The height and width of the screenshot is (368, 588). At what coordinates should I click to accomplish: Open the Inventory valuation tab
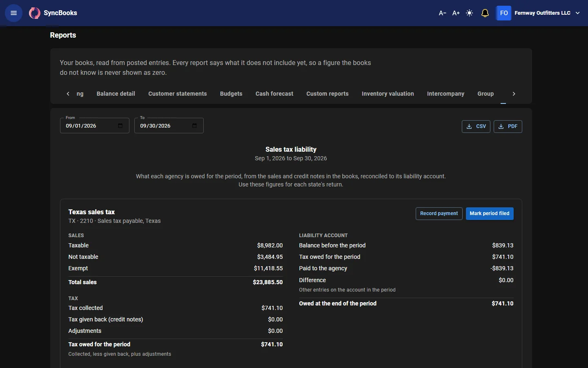[388, 94]
